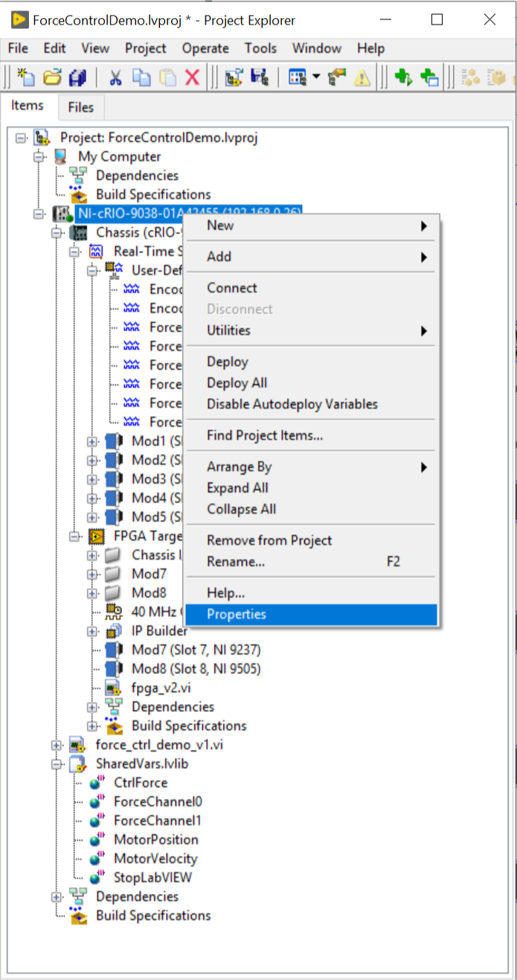
Task: Select Dependencies under My Computer
Action: [x=137, y=176]
